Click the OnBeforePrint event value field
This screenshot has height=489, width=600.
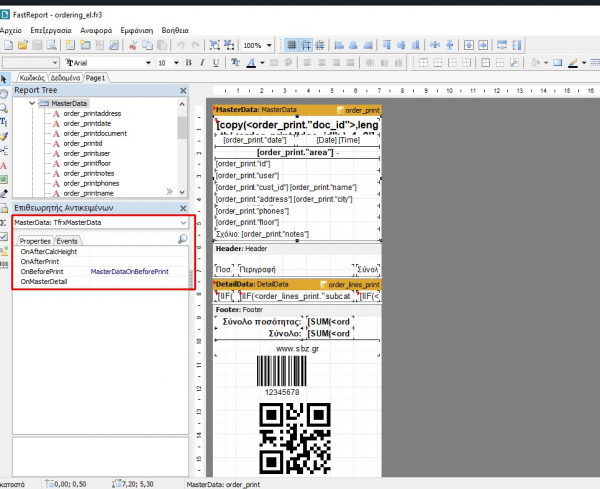click(130, 271)
